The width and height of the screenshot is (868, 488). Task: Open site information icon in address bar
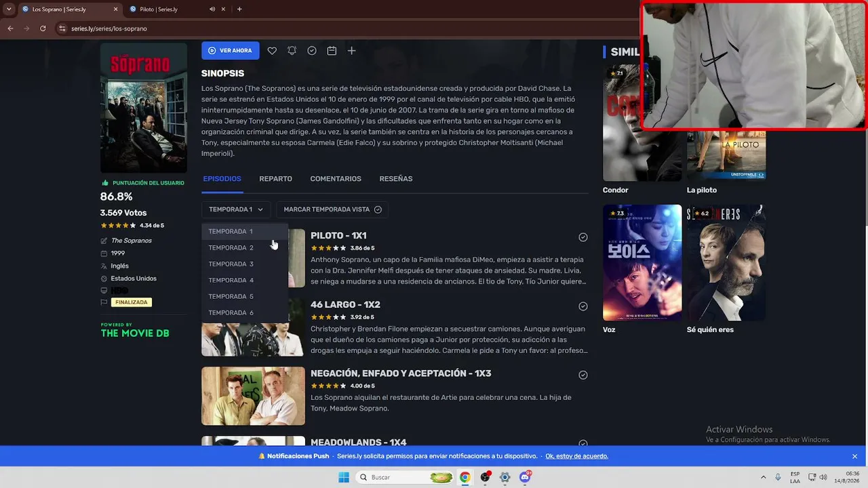(x=62, y=28)
